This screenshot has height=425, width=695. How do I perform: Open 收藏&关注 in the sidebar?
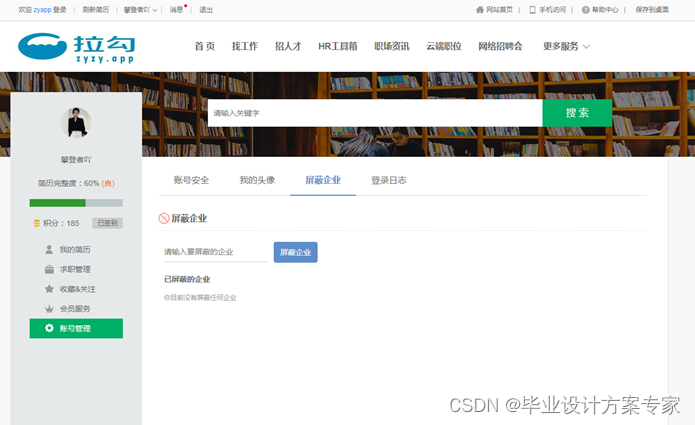tap(78, 289)
